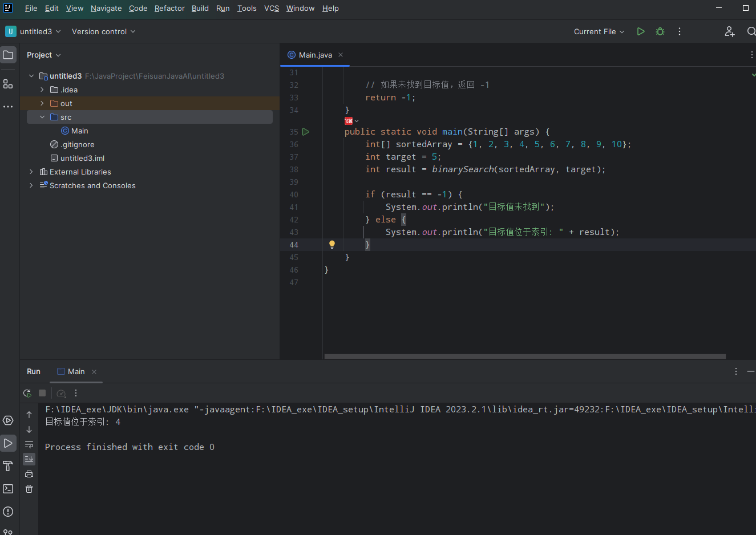Open the Build hammer tool window
Screen dimensions: 756x535
tap(8, 466)
